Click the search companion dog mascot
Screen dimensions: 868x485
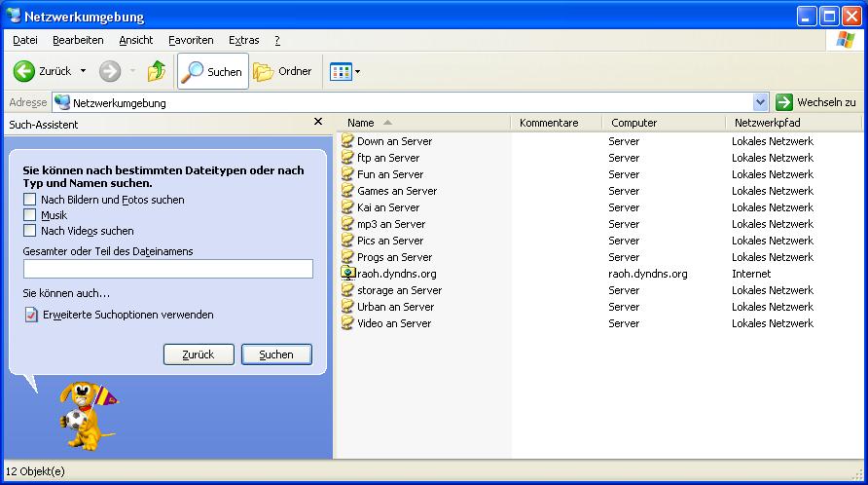click(x=84, y=413)
